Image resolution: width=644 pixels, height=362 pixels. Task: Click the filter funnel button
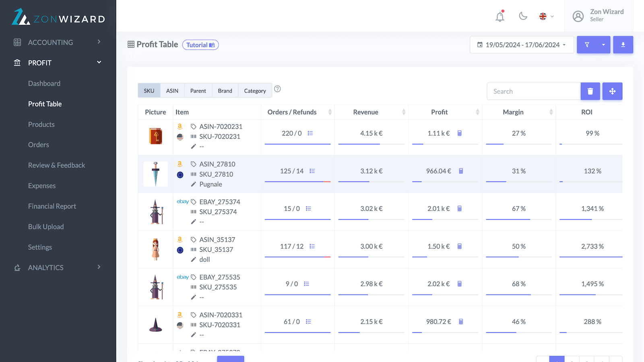tap(587, 45)
